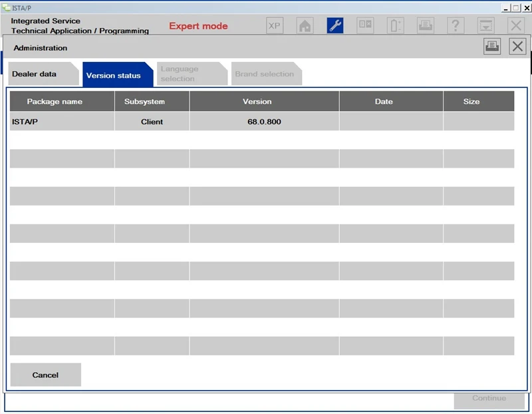
Task: Switch to the Dealer data tab
Action: click(x=43, y=74)
